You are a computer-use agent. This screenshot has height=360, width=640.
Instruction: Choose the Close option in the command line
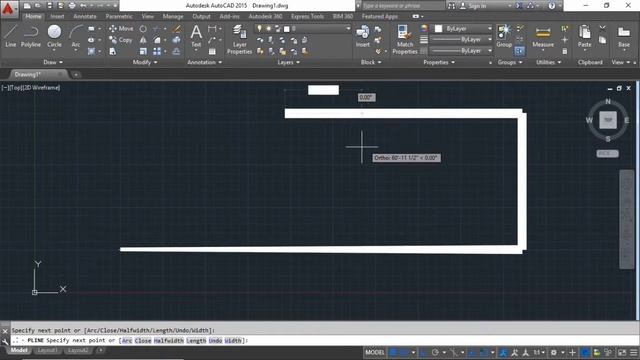pos(143,340)
